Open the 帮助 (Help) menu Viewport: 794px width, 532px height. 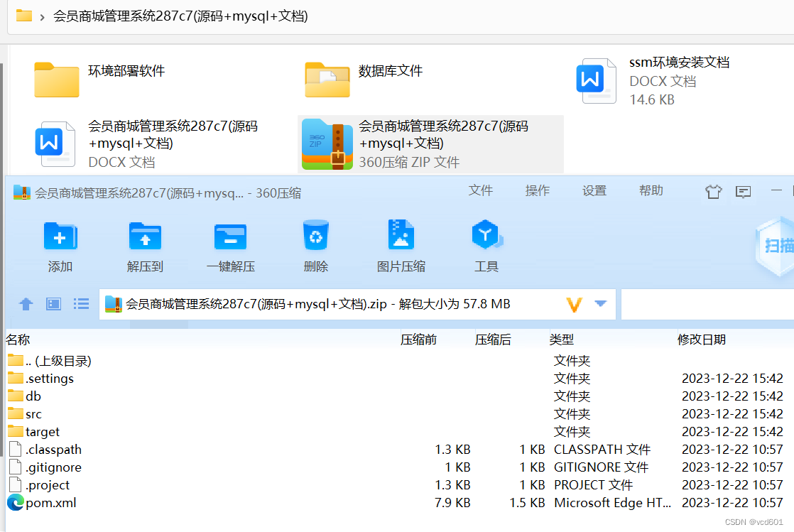[x=651, y=190]
